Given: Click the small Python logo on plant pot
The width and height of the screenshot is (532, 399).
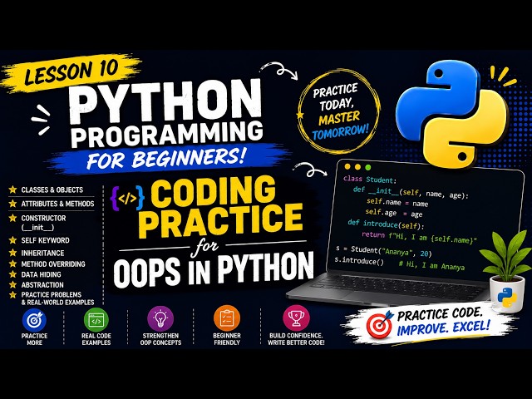Looking at the screenshot, I should click(507, 298).
